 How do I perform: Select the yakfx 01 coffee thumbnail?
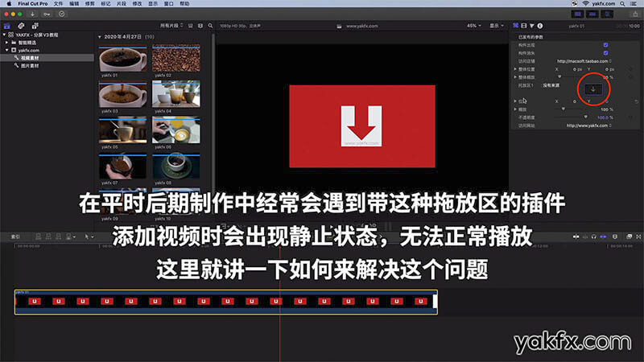tap(123, 59)
